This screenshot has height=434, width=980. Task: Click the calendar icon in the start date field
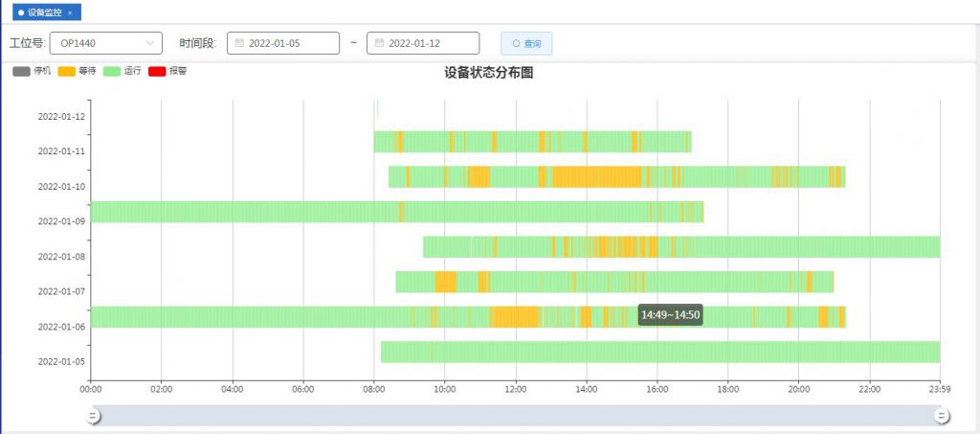pos(238,43)
